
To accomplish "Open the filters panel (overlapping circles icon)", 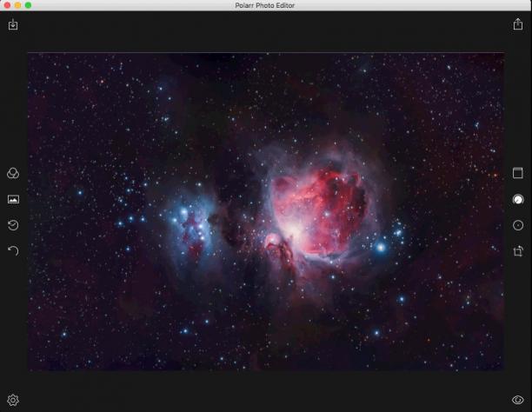I will point(13,174).
